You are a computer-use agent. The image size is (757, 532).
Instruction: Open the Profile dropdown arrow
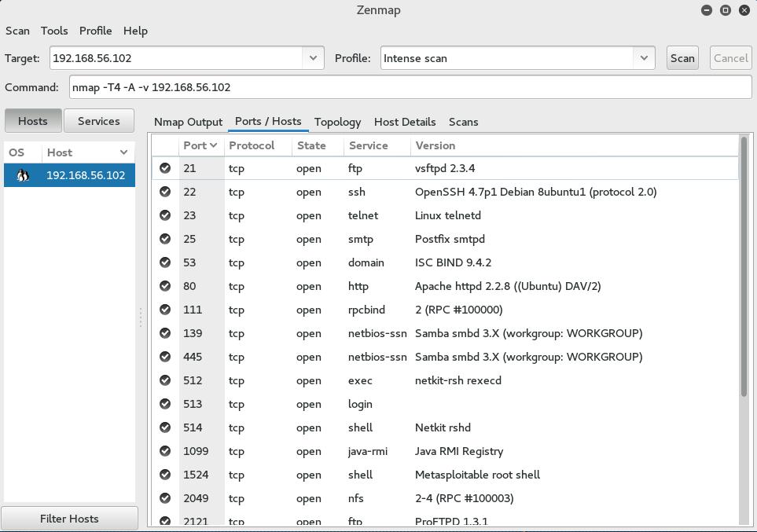[x=644, y=58]
